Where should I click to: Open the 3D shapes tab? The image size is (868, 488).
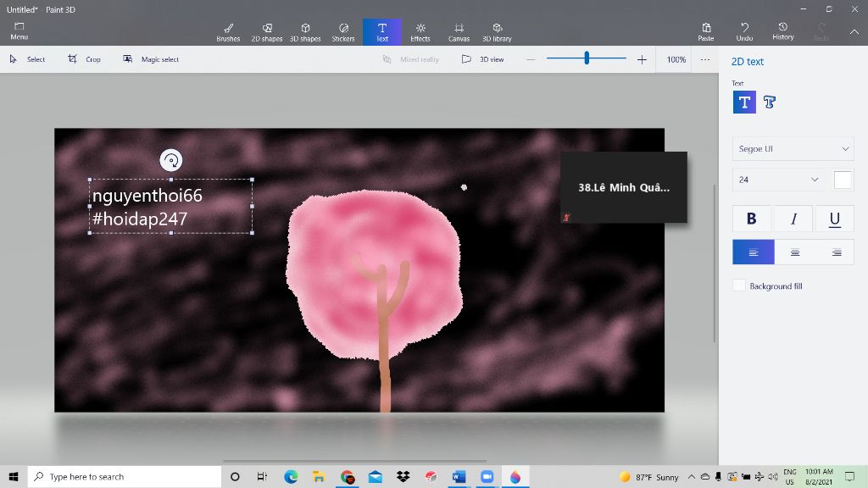click(305, 32)
